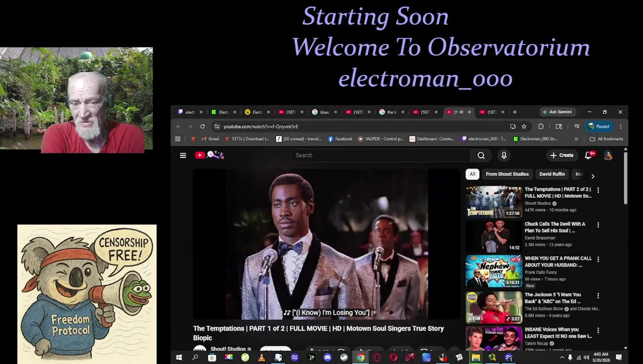This screenshot has height=364, width=643.
Task: View site information icon in address bar
Action: tap(217, 126)
